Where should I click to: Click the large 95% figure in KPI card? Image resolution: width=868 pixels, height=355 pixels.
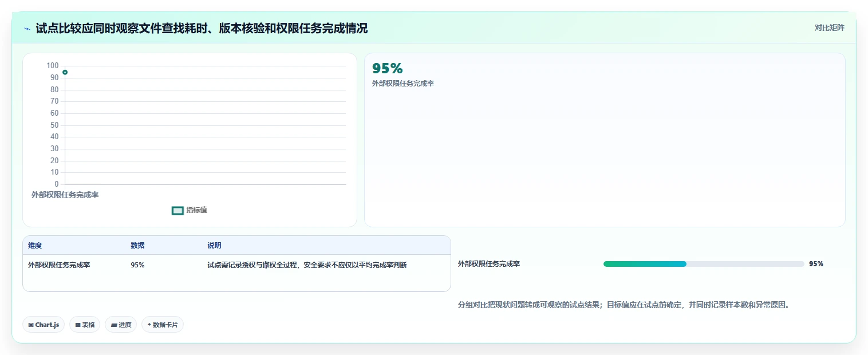click(x=388, y=69)
